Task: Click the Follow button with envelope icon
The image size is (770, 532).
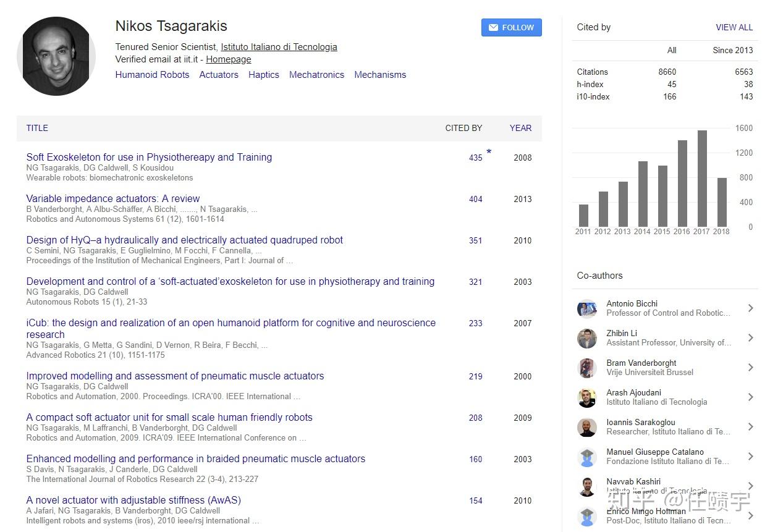Action: (x=511, y=28)
